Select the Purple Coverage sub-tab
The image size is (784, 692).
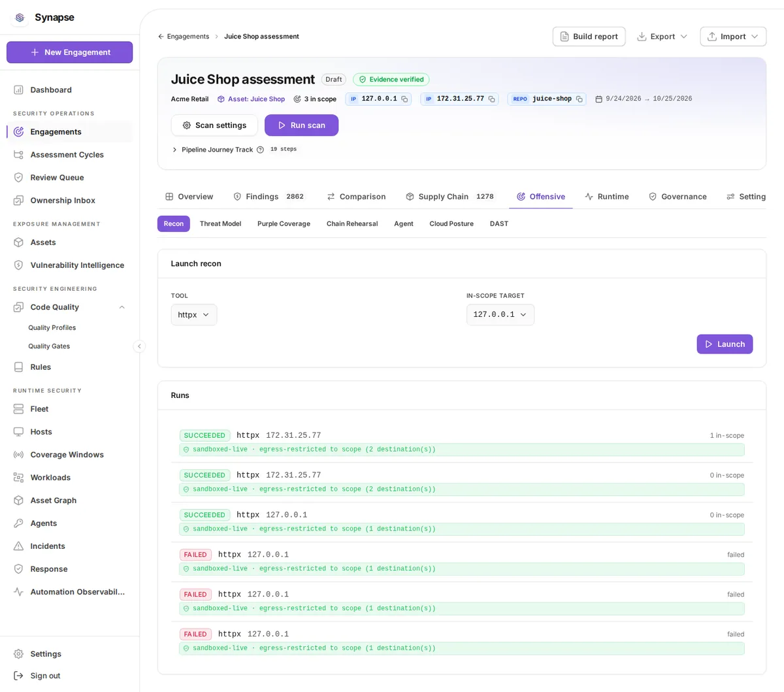(284, 223)
